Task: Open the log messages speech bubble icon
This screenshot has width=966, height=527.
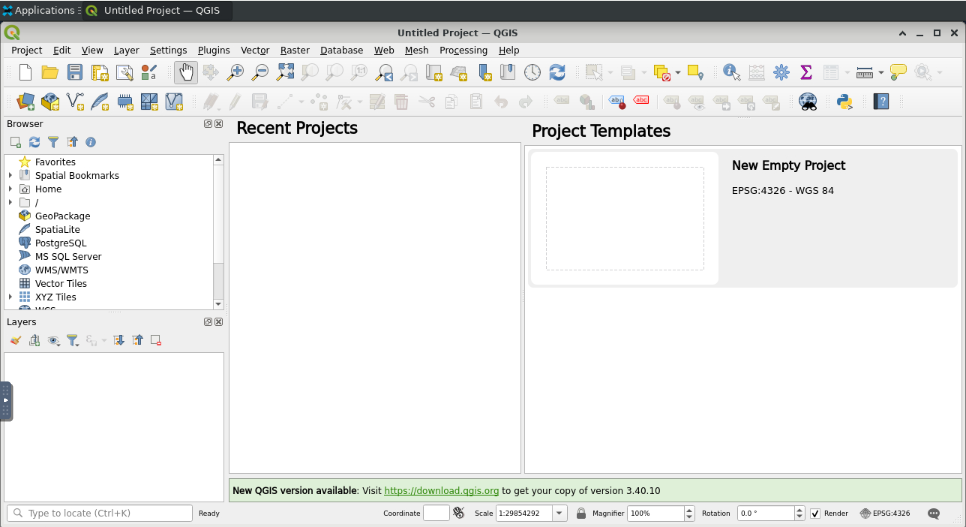Action: [934, 513]
